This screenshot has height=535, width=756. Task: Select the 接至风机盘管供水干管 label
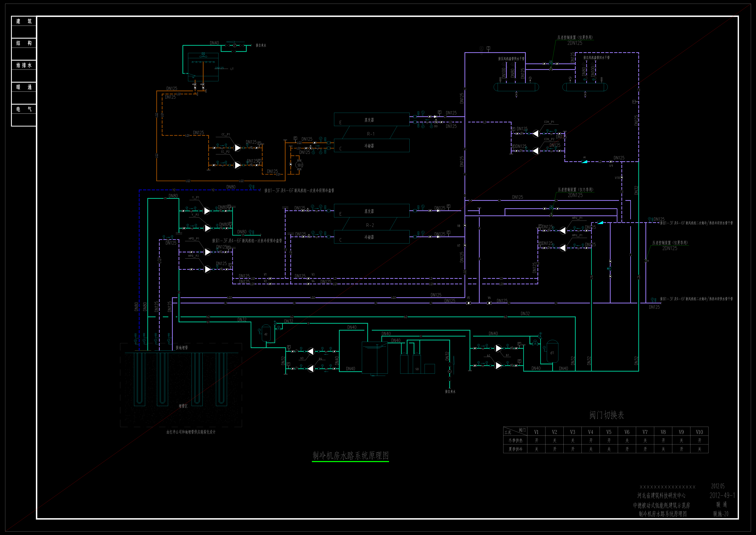(511, 59)
